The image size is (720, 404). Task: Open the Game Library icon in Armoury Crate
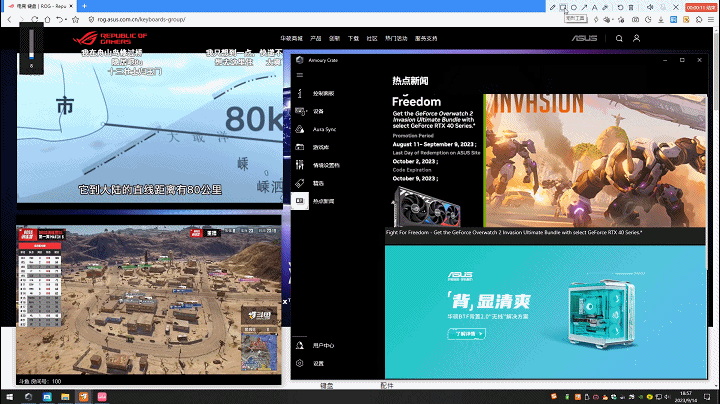(300, 147)
